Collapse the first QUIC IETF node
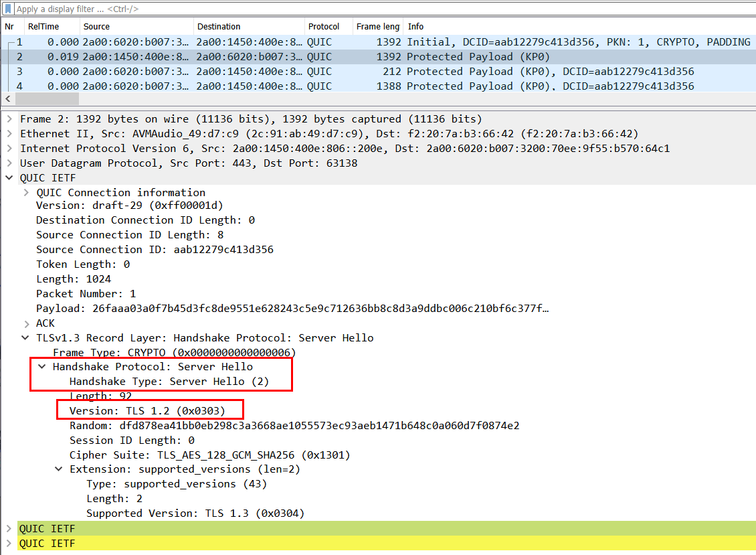The image size is (756, 555). point(9,177)
